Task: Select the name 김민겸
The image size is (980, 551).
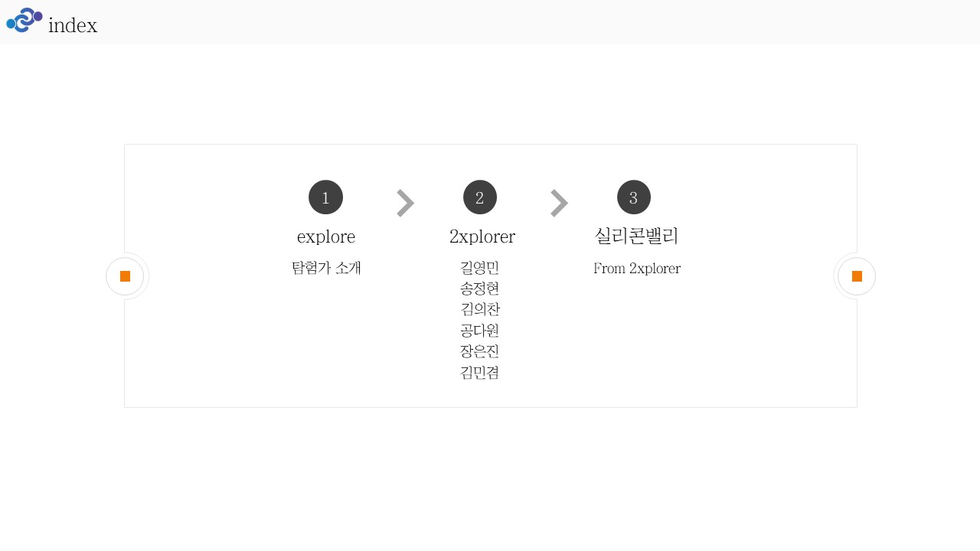Action: (x=480, y=373)
